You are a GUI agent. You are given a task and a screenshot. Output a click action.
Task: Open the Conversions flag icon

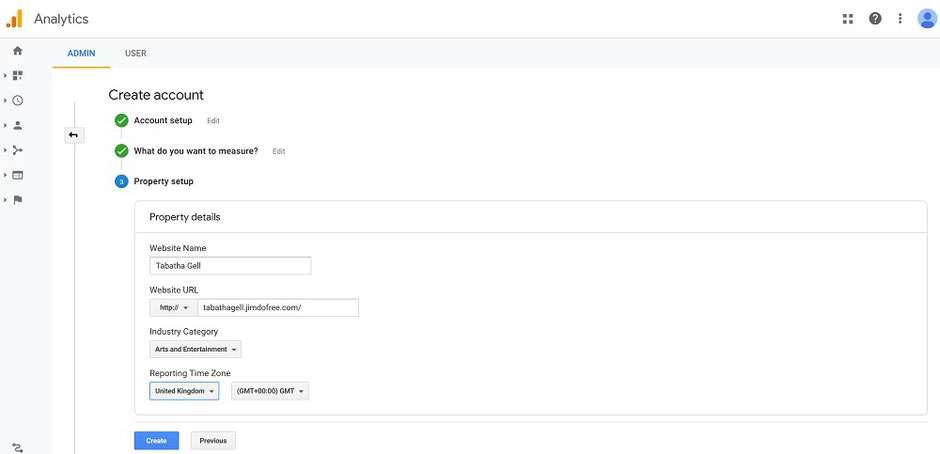coord(17,200)
